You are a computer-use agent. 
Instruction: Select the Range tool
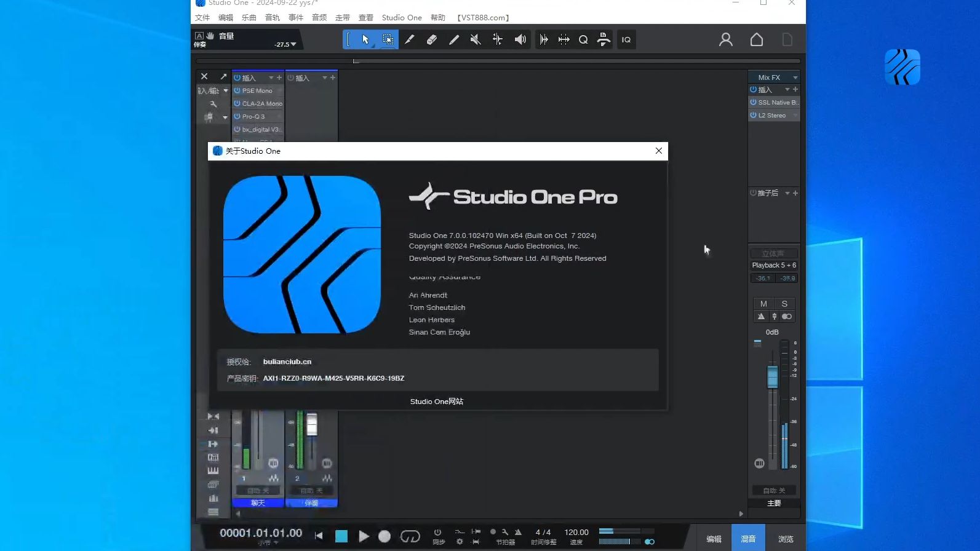pyautogui.click(x=388, y=39)
